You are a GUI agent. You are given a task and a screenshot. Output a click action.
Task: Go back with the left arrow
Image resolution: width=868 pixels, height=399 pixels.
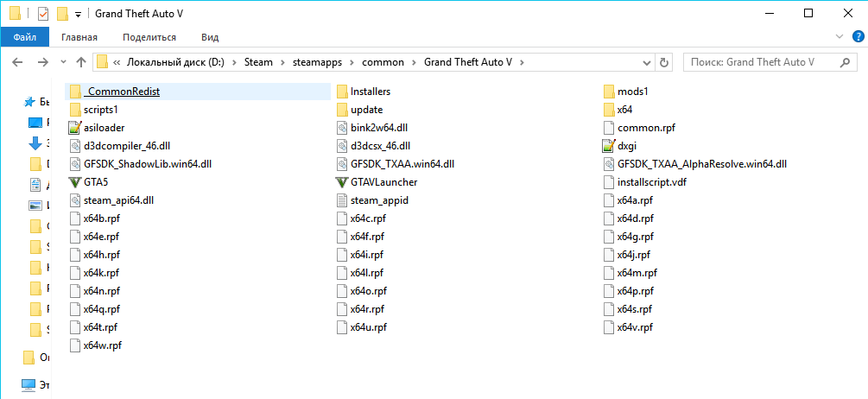click(17, 62)
